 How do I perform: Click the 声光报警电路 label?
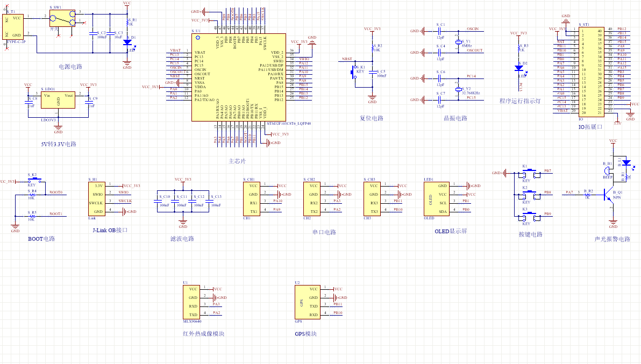point(612,239)
